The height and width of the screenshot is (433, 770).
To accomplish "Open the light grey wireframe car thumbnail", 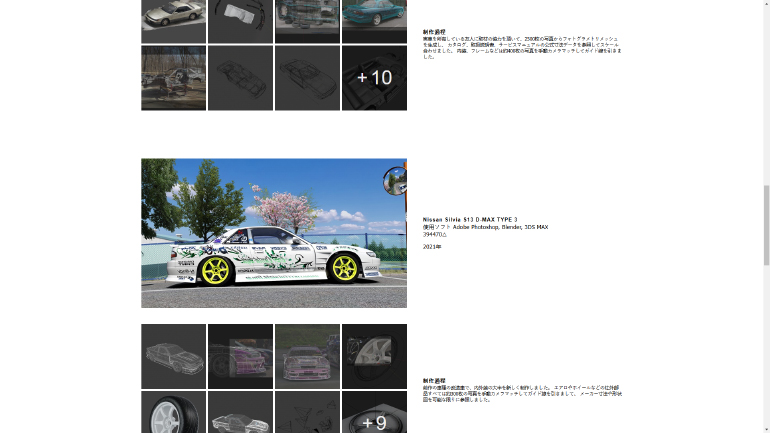I will [173, 356].
